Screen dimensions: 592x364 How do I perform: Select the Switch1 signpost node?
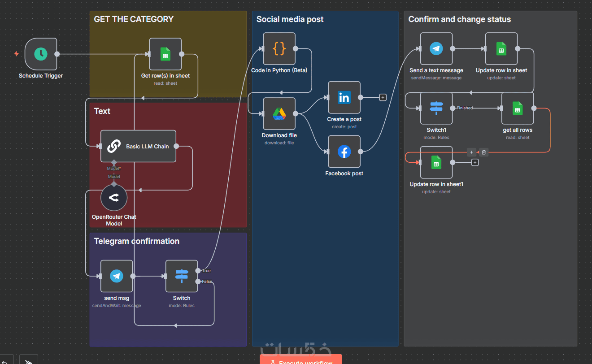[436, 108]
